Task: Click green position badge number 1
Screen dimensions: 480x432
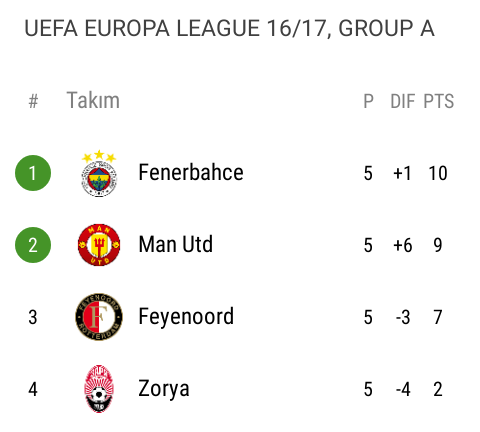Action: (x=33, y=173)
